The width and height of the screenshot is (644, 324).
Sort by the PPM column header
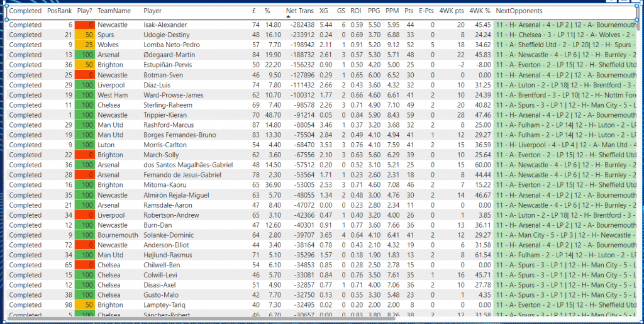(392, 11)
